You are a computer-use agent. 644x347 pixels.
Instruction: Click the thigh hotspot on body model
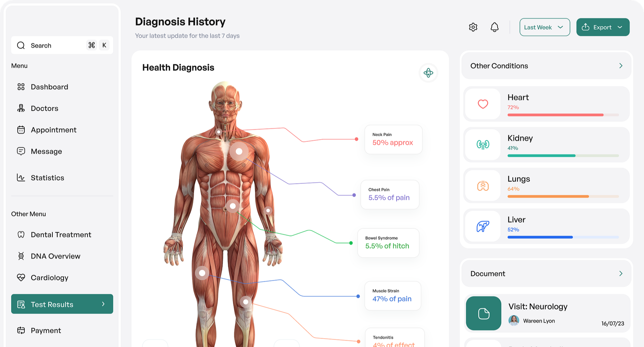202,273
